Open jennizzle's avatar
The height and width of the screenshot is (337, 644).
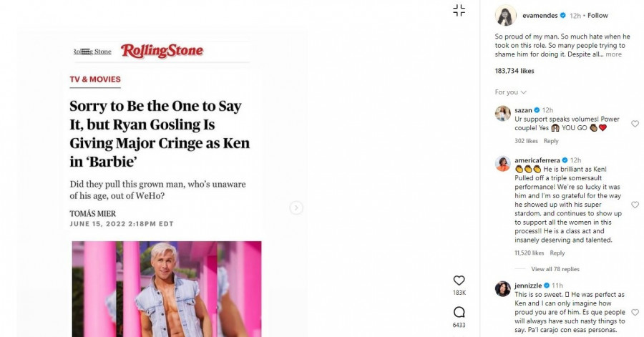point(503,288)
